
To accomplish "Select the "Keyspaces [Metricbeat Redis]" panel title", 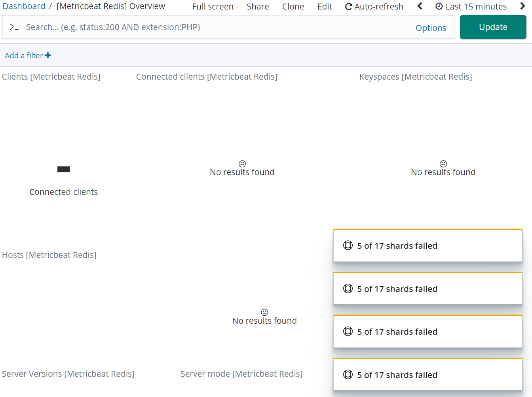I will coord(416,77).
